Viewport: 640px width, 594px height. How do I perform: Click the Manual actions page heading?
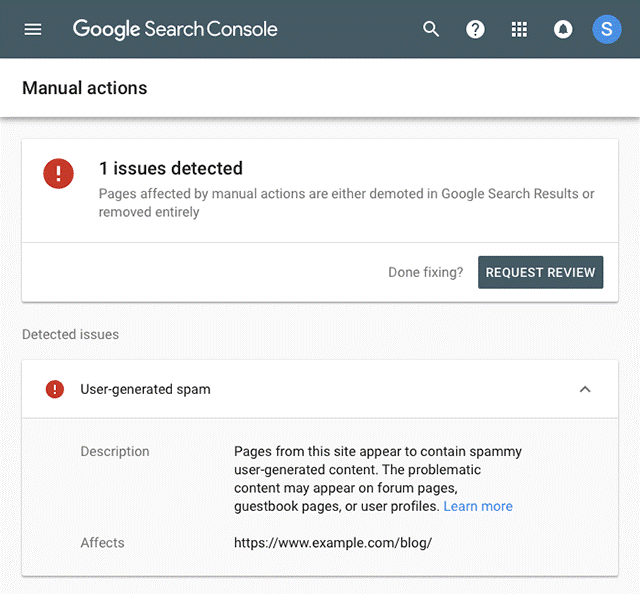point(84,88)
